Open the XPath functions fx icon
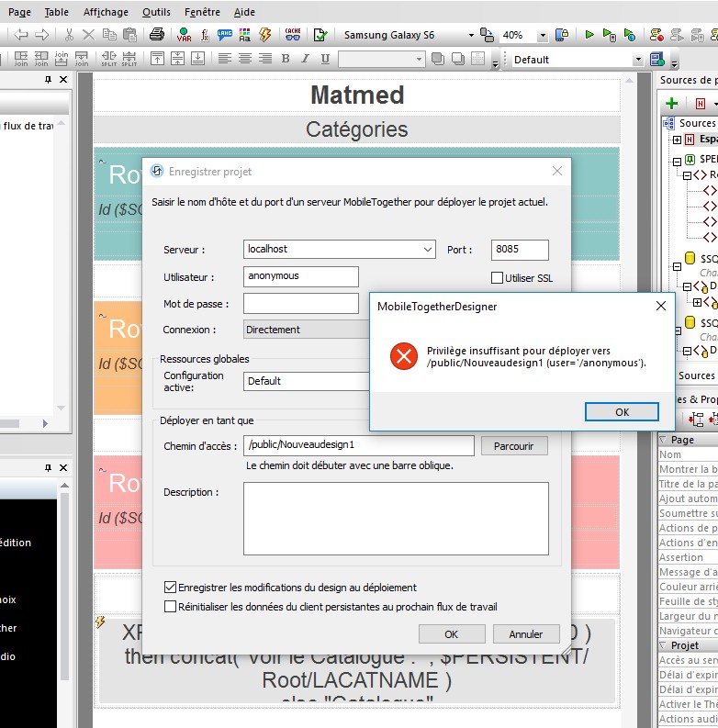 (x=204, y=35)
